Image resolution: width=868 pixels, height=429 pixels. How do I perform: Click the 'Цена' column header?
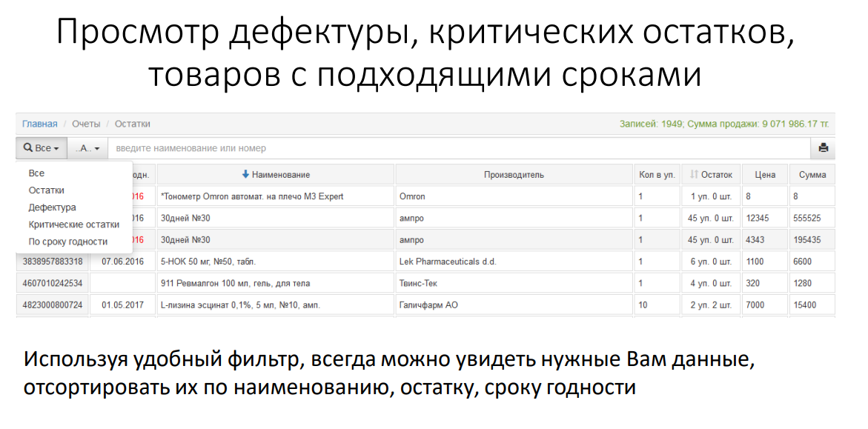click(x=765, y=175)
